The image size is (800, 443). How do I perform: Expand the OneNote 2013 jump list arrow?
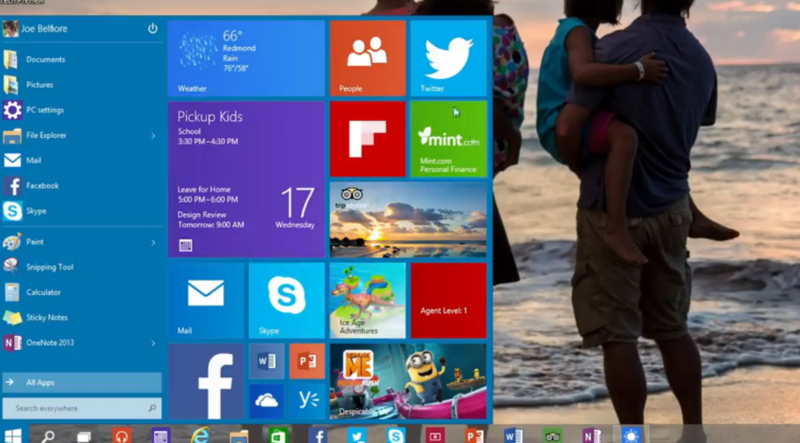[x=153, y=343]
